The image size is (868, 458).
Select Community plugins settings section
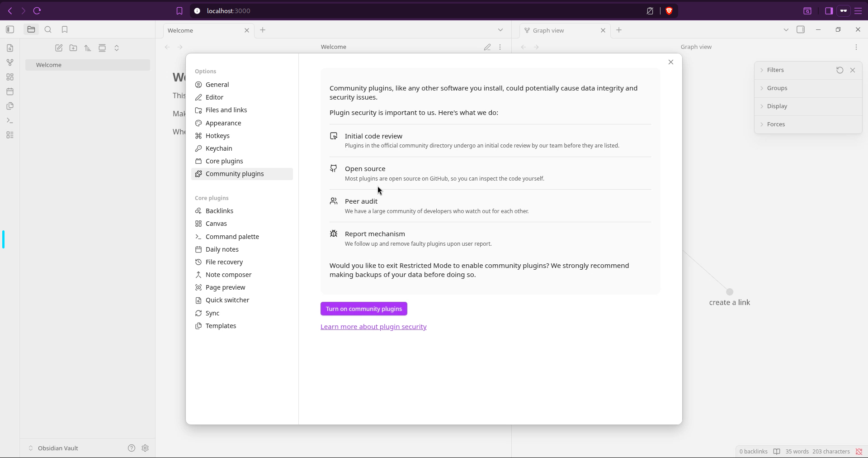(x=242, y=174)
